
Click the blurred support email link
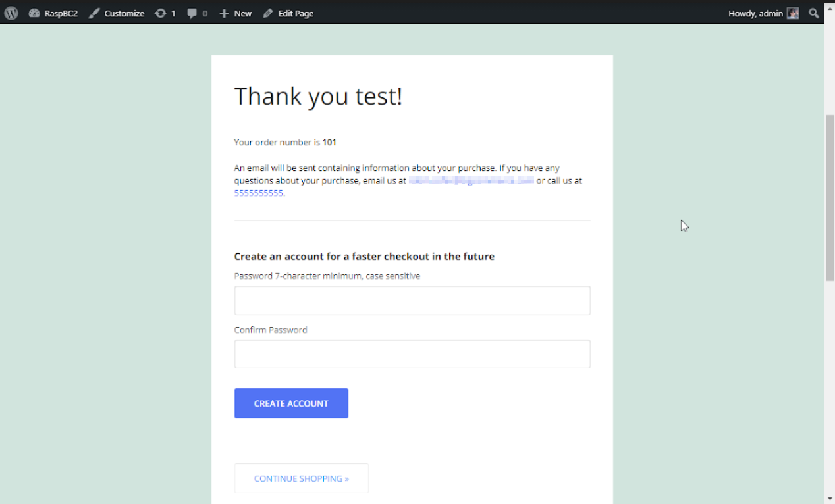pos(470,180)
